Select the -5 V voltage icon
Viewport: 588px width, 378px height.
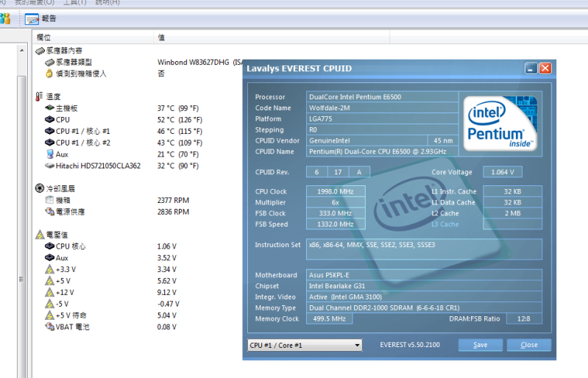pyautogui.click(x=49, y=304)
